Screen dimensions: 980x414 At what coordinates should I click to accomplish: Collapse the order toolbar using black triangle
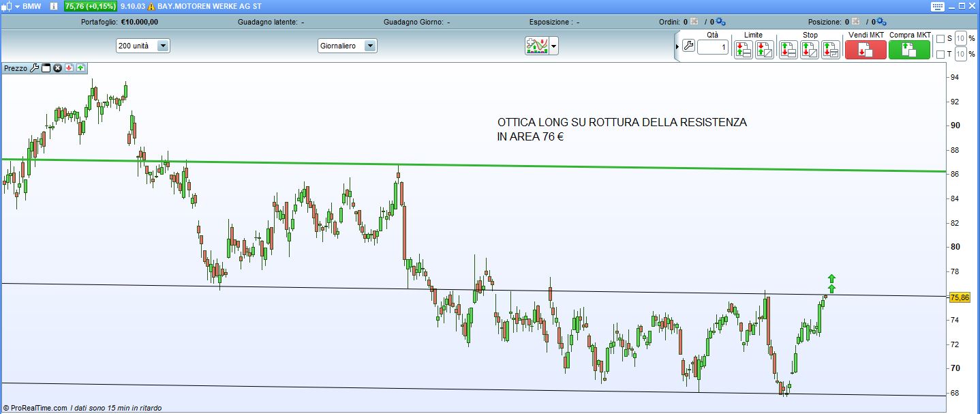(x=677, y=46)
